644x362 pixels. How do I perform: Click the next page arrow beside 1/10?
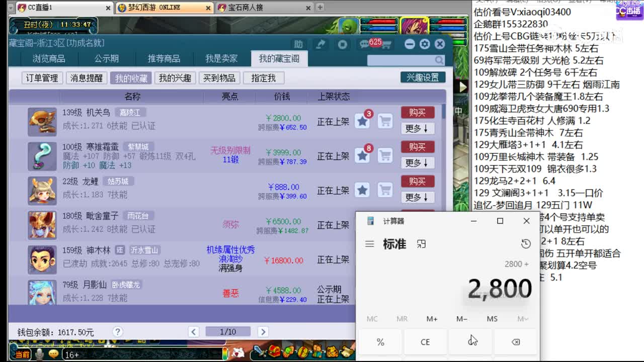pos(263,331)
